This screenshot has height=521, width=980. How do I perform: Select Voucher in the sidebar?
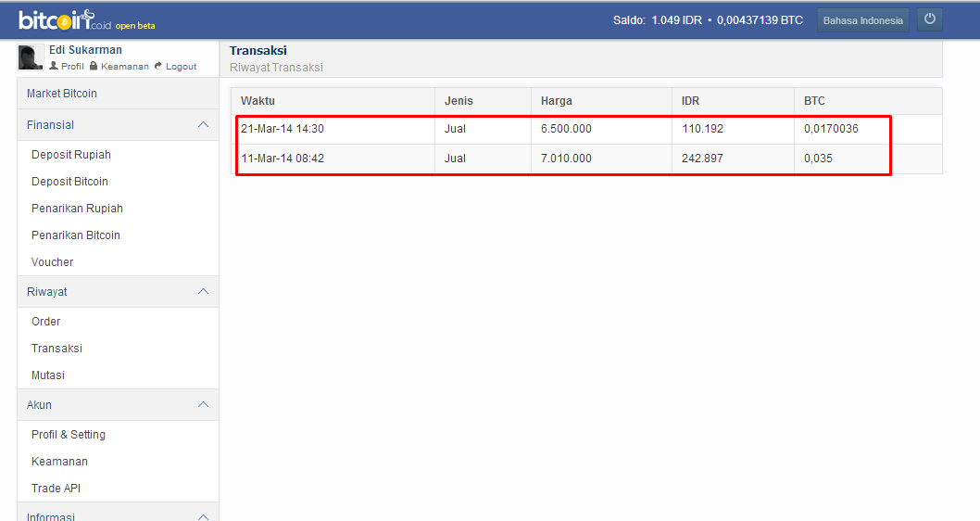[52, 262]
